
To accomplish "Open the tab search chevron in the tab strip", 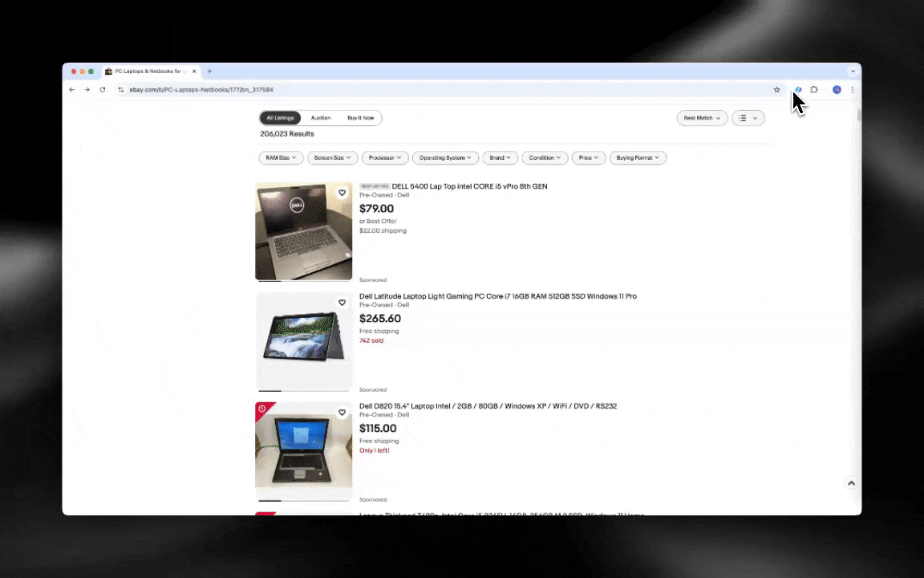I will [x=853, y=71].
